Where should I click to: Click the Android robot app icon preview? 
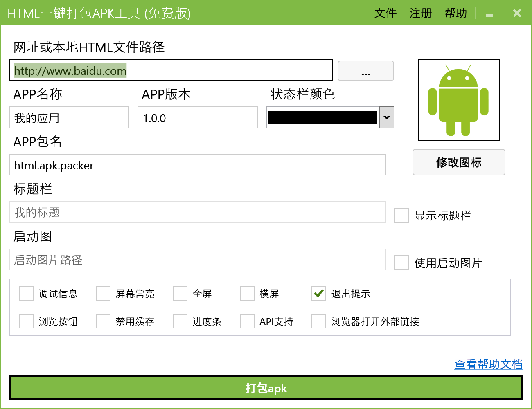[458, 100]
